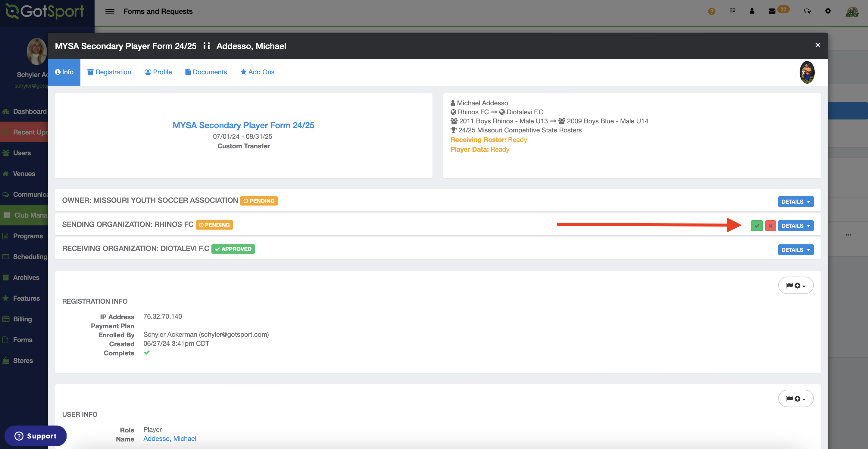The width and height of the screenshot is (868, 449).
Task: Expand Details for Missouri Youth Soccer Association
Action: coord(795,202)
